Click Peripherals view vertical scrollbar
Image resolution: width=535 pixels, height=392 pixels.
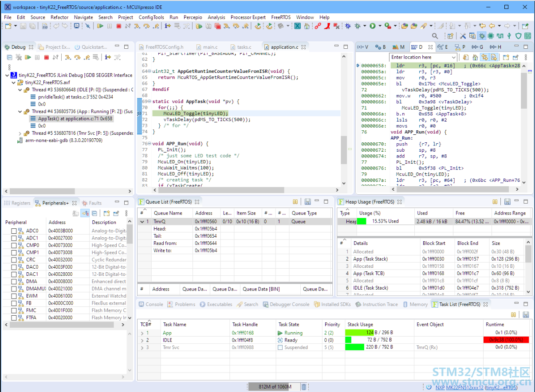point(130,234)
